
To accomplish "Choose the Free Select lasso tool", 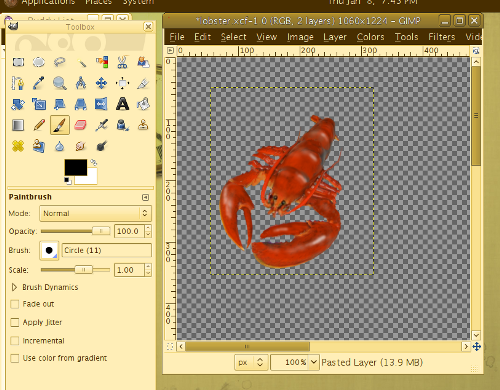I will [x=60, y=62].
